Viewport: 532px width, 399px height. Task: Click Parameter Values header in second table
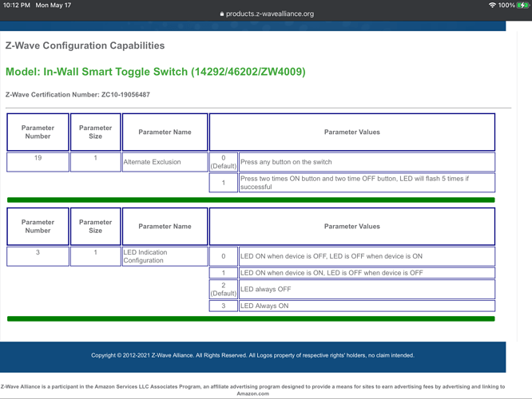point(352,226)
